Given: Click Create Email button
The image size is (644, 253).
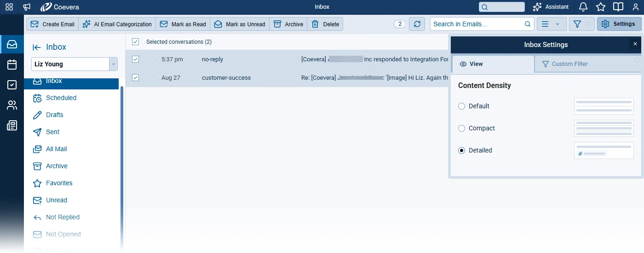Looking at the screenshot, I should tap(52, 24).
